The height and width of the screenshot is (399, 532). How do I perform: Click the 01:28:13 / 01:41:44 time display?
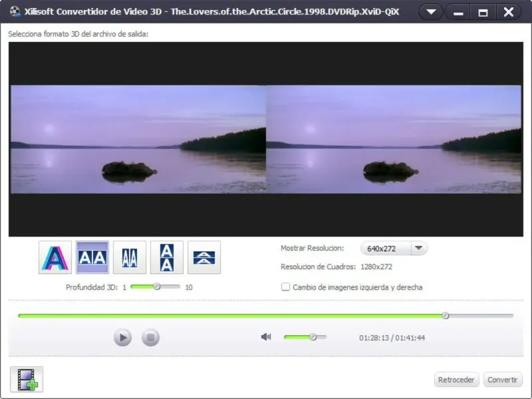(392, 338)
